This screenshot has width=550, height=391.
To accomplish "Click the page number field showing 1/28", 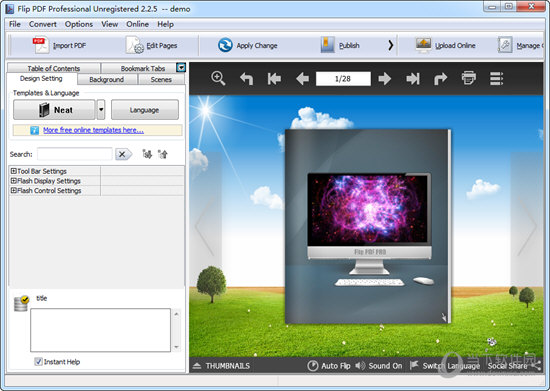I will point(343,79).
